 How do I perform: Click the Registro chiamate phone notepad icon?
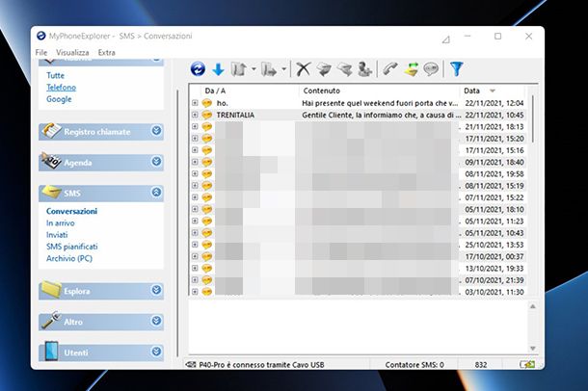(51, 131)
